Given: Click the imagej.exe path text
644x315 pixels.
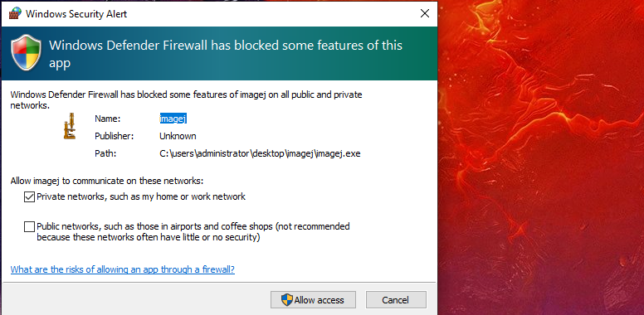Looking at the screenshot, I should [x=260, y=154].
